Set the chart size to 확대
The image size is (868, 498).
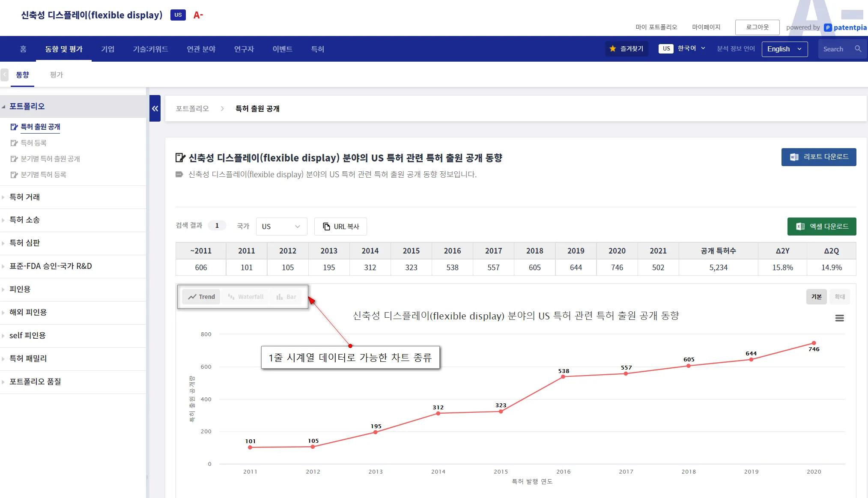[x=840, y=297]
